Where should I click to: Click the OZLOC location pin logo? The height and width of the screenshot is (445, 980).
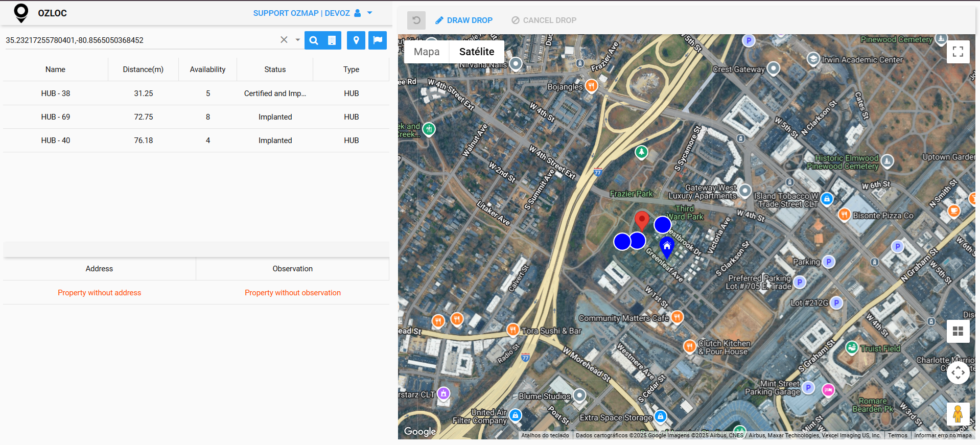[21, 13]
